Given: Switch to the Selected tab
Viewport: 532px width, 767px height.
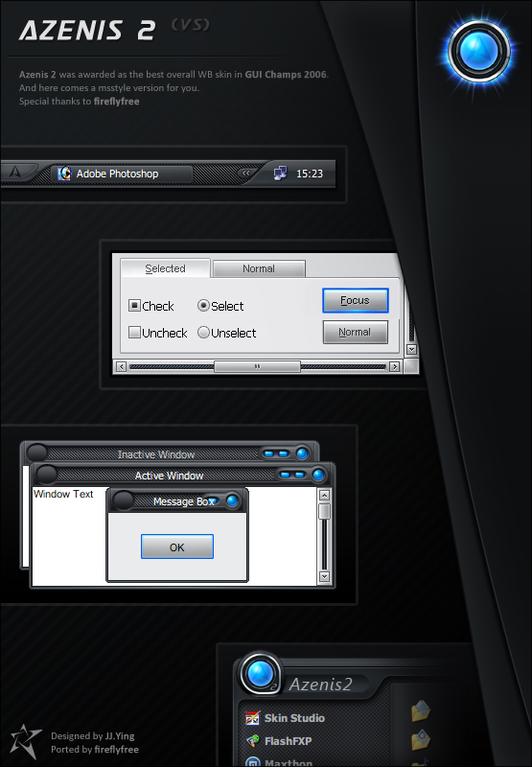Looking at the screenshot, I should pos(165,268).
